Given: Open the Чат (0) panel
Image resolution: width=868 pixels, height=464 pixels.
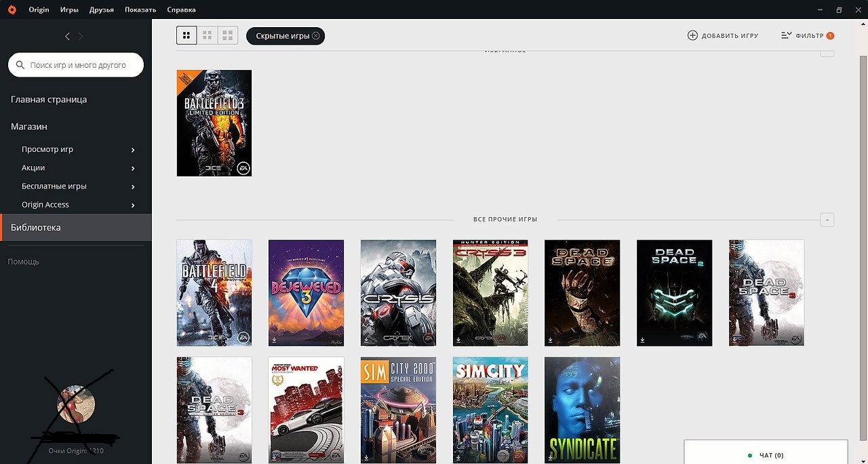Looking at the screenshot, I should [x=766, y=452].
